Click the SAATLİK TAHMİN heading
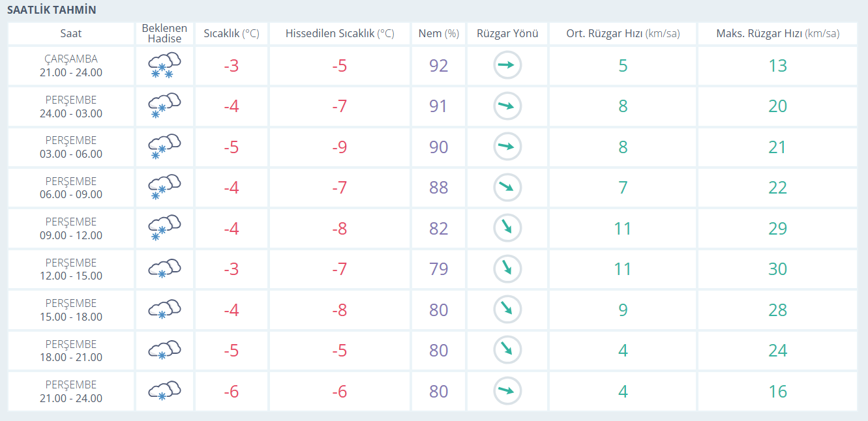The width and height of the screenshot is (868, 421). click(x=52, y=10)
